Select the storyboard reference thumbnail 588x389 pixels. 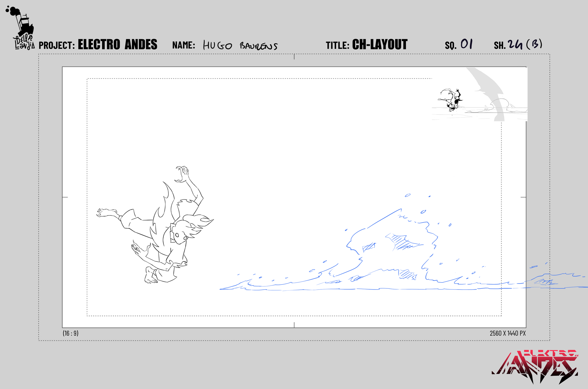(x=480, y=94)
